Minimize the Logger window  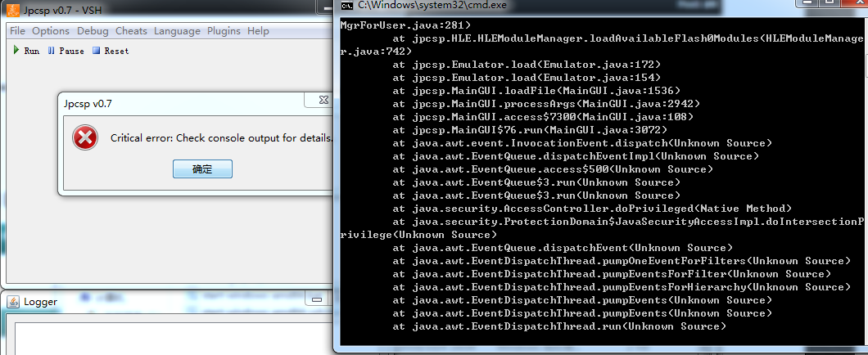click(317, 299)
